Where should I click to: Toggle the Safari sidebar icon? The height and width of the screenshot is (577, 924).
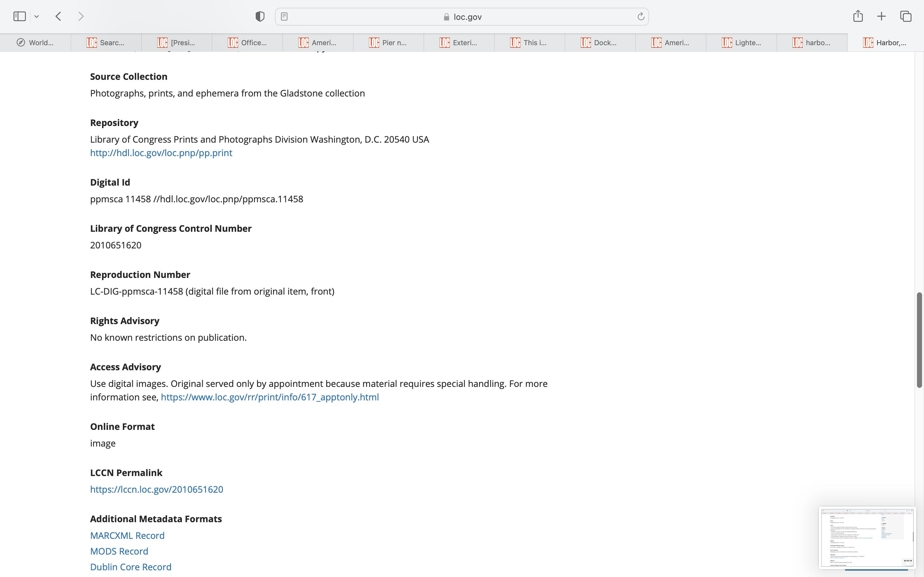pos(20,16)
